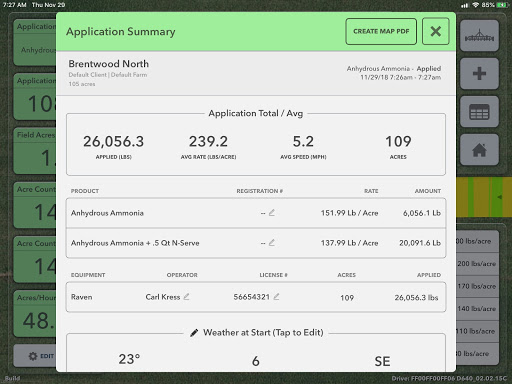Select the 200 lbs/acre legend entry

click(x=477, y=264)
